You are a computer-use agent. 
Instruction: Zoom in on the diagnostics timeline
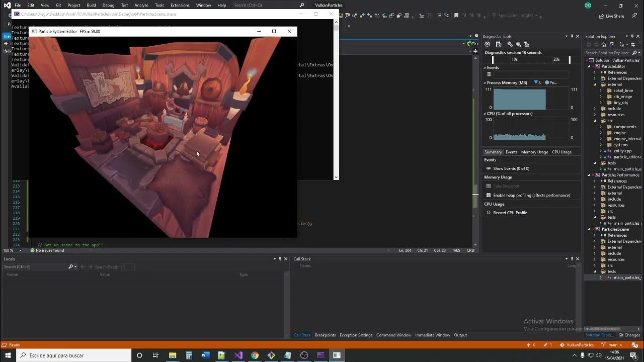(510, 44)
